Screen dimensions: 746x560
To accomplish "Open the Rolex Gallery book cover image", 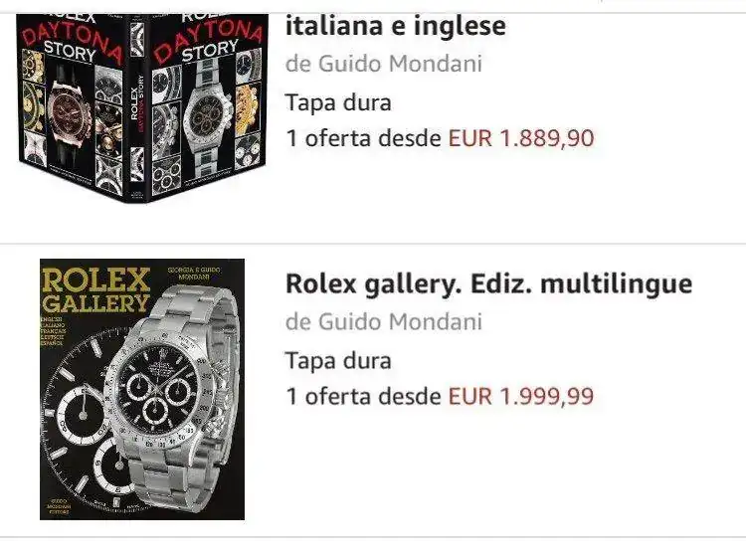I will tap(142, 389).
